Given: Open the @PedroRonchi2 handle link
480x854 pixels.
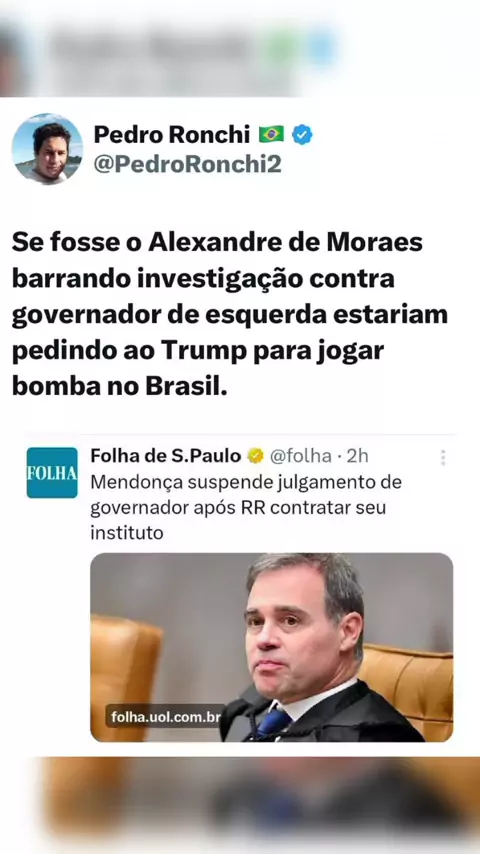Looking at the screenshot, I should 187,163.
